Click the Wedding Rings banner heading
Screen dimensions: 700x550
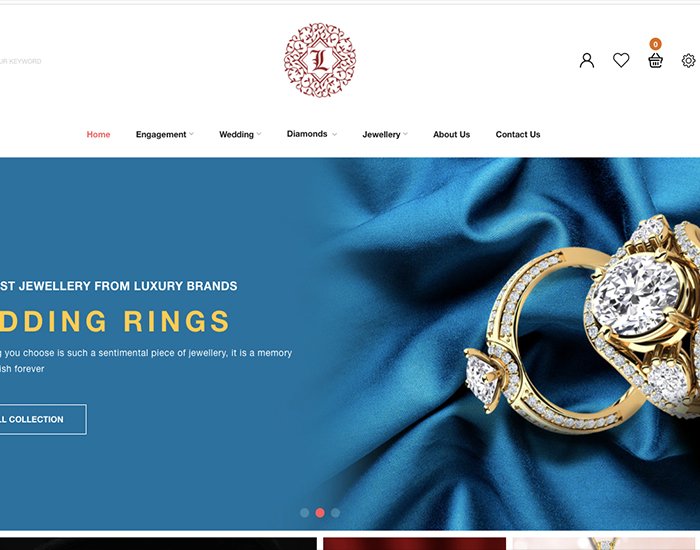pos(114,321)
